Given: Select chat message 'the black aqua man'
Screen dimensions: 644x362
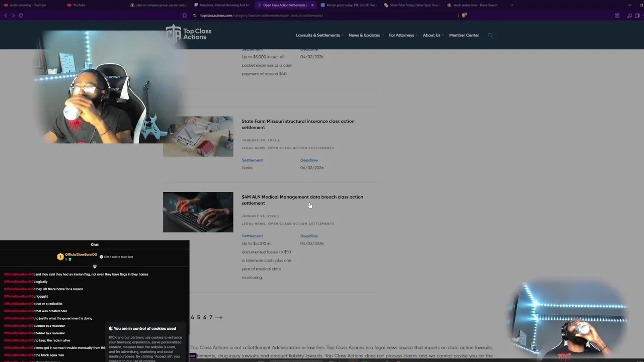Looking at the screenshot, I should coord(49,355).
